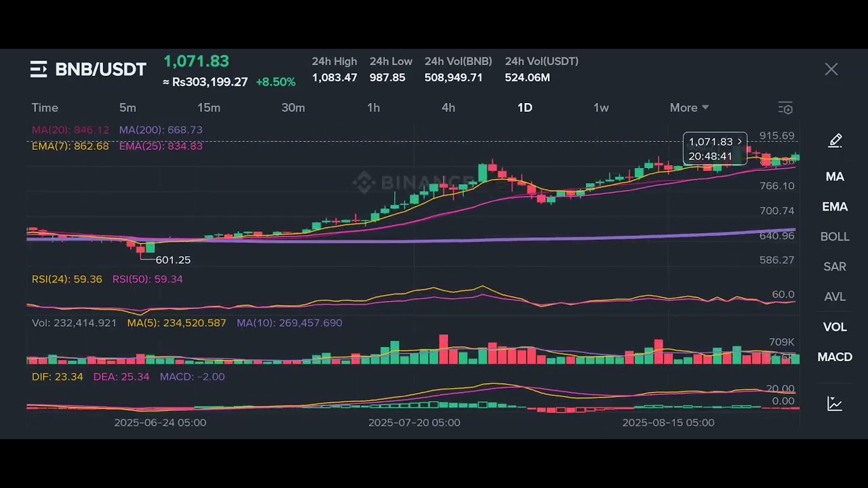This screenshot has height=488, width=868.
Task: Enable the BOLL indicator
Action: click(835, 237)
